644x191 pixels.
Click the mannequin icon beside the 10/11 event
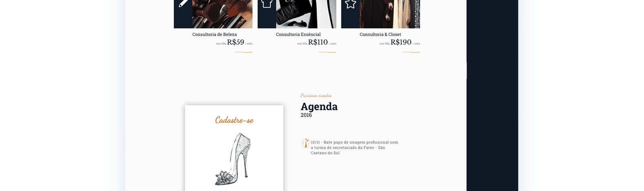pyautogui.click(x=305, y=144)
